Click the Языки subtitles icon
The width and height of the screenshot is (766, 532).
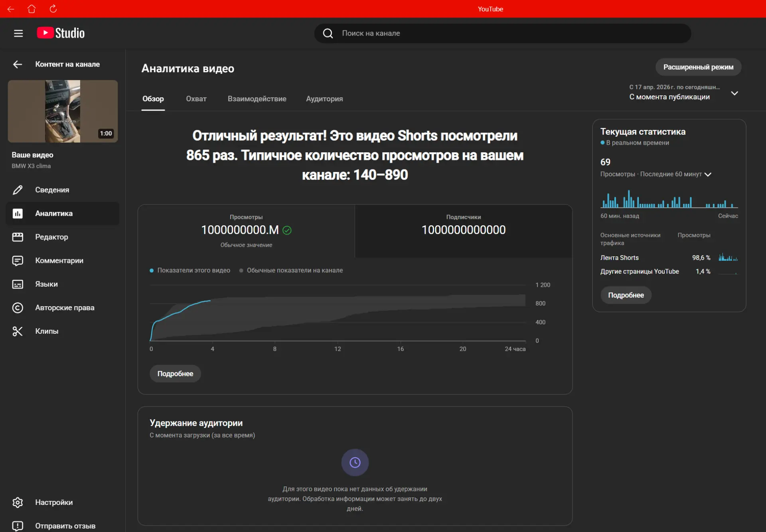click(18, 284)
